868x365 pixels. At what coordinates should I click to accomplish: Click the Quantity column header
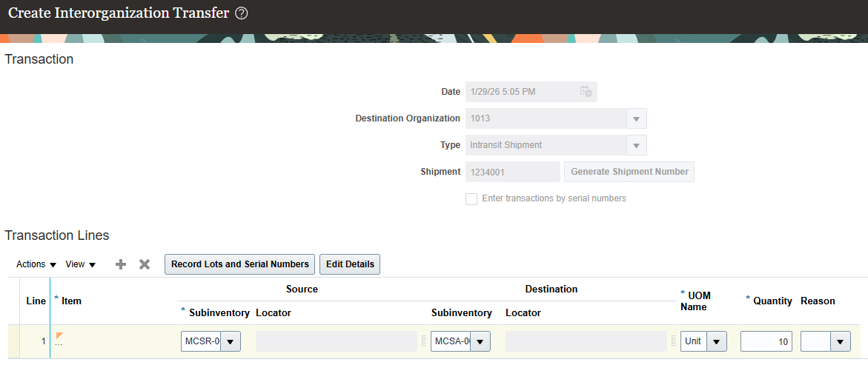[772, 301]
